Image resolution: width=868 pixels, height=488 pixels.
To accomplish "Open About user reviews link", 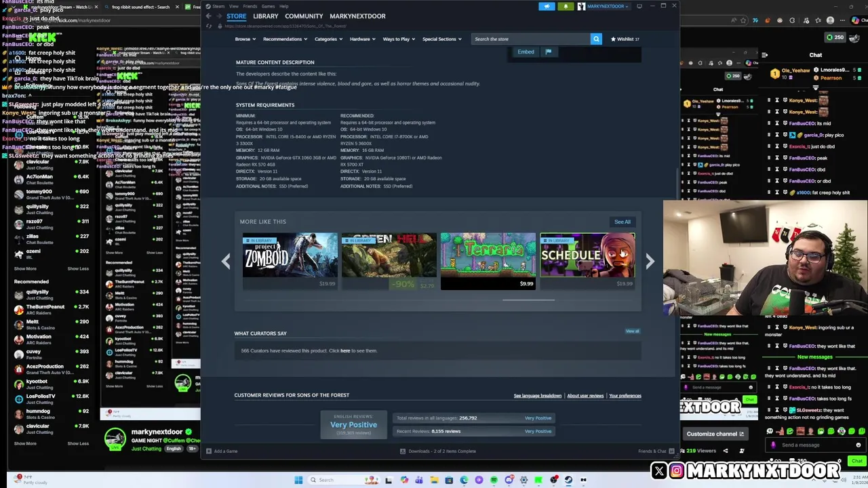I will (585, 396).
